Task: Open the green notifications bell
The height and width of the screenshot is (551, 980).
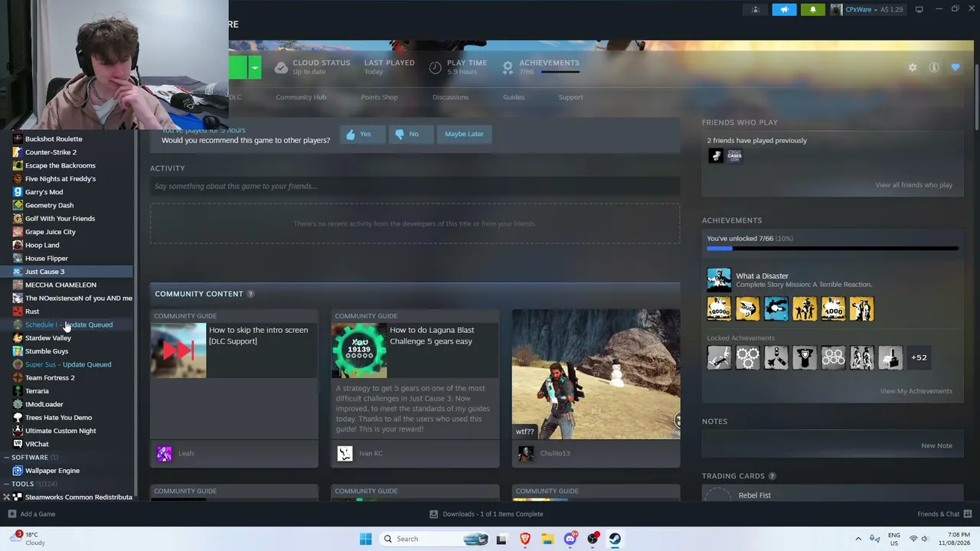Action: point(812,9)
